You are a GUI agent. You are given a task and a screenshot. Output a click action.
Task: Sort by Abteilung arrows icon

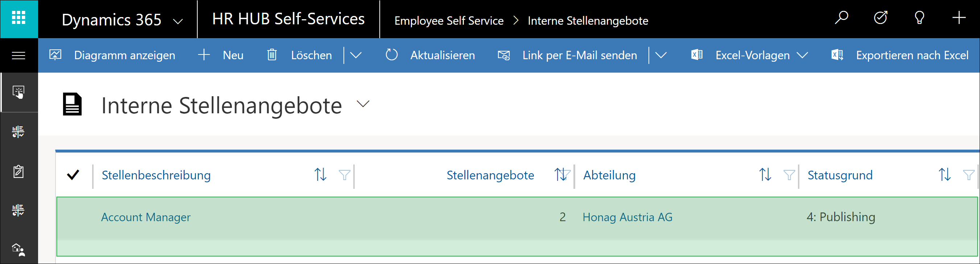click(x=765, y=174)
